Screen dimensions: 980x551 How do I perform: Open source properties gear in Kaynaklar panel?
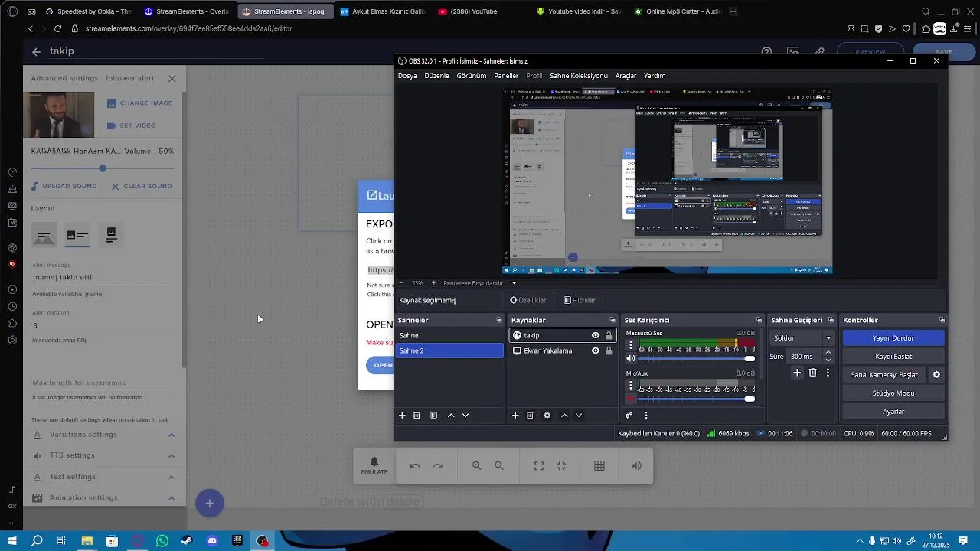547,416
